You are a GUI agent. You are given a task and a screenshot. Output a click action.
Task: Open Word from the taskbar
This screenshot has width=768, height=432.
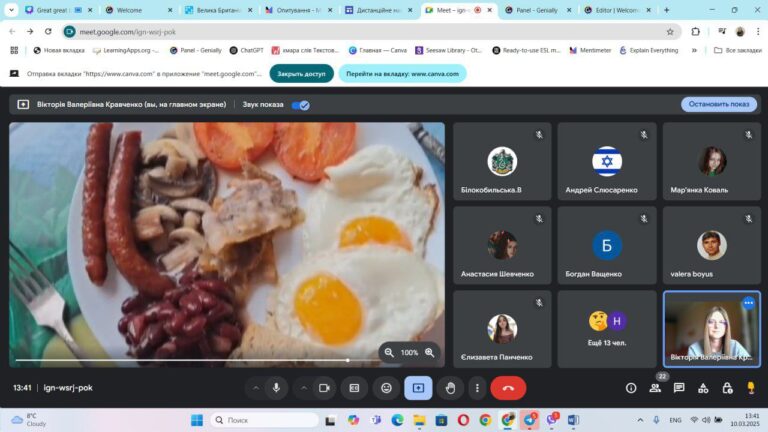[573, 420]
